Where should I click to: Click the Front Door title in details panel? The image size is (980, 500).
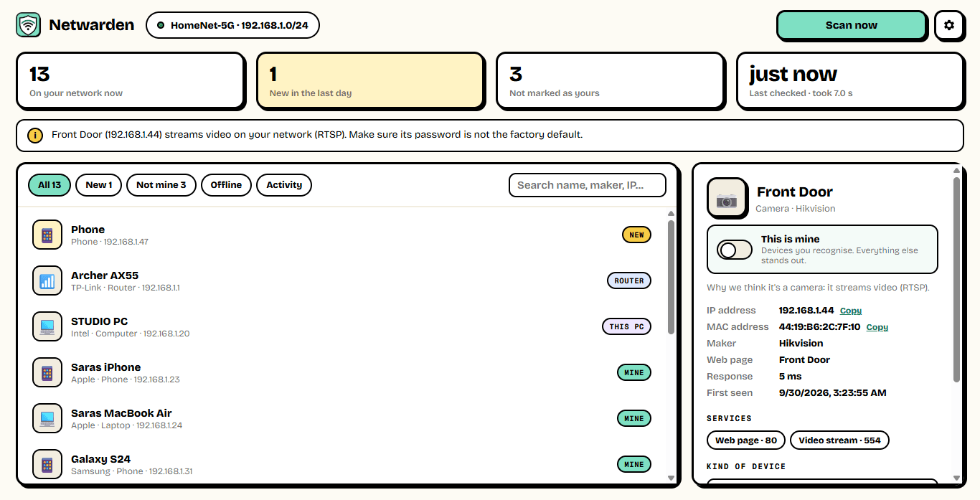(795, 192)
